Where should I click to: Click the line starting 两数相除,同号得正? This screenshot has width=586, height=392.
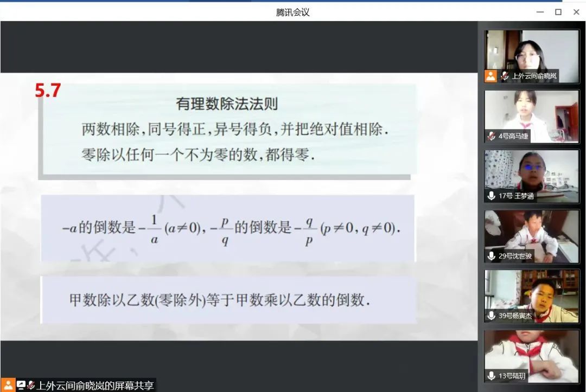pos(235,130)
